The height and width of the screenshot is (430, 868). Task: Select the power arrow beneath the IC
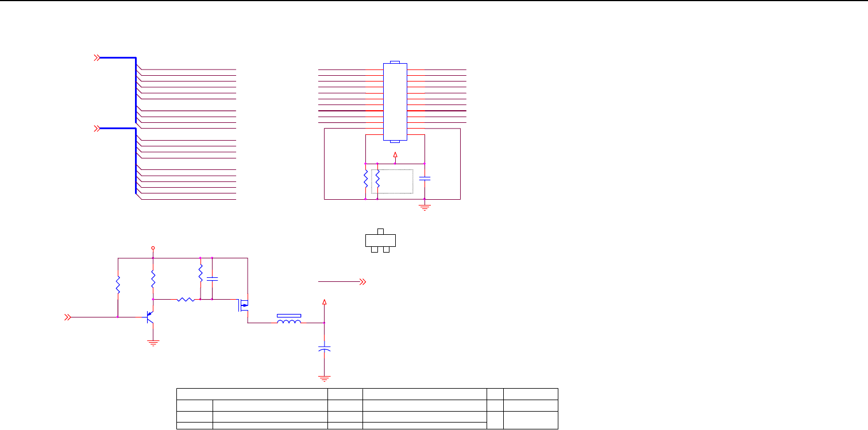395,155
